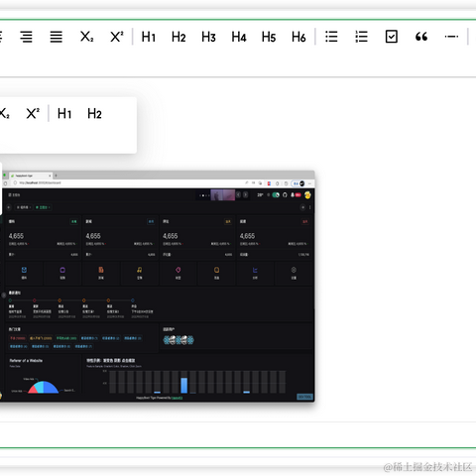Click the align right icon in toolbar
This screenshot has width=476, height=476.
click(x=26, y=37)
